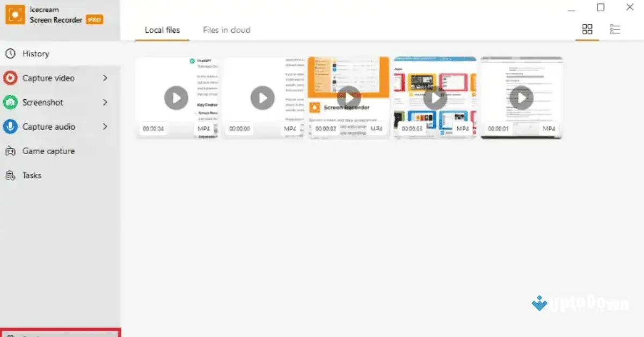Select the History clock icon
The height and width of the screenshot is (337, 644).
click(10, 53)
